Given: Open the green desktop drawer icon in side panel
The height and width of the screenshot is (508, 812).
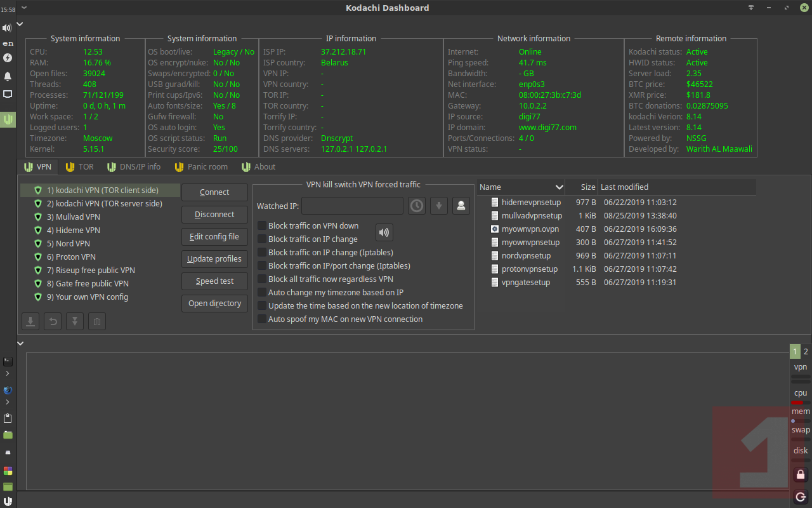Looking at the screenshot, I should pos(8,487).
